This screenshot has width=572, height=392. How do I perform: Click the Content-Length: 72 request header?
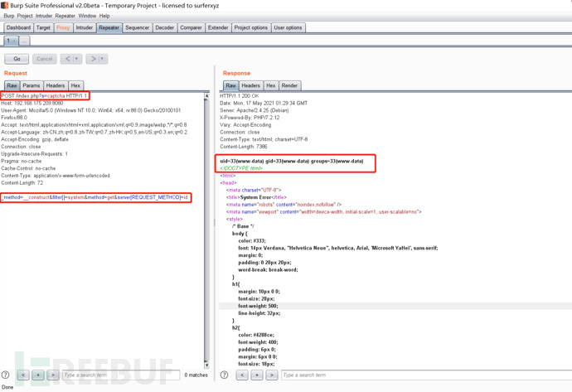[x=22, y=182]
